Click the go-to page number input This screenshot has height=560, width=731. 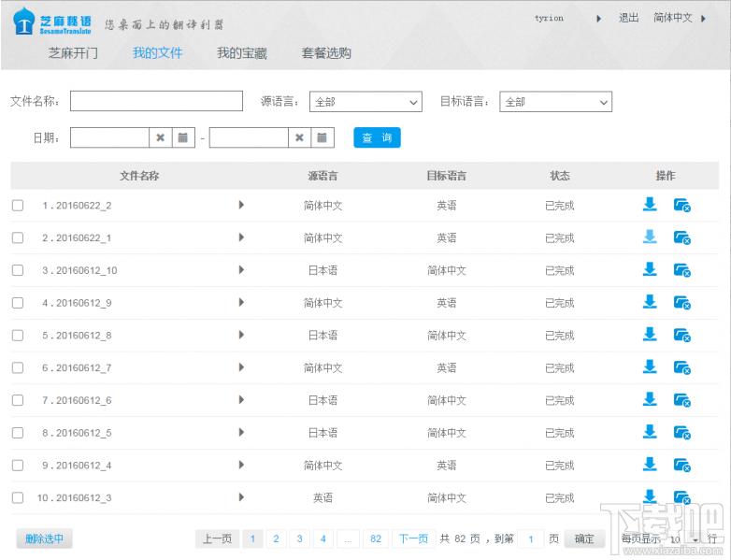[531, 539]
